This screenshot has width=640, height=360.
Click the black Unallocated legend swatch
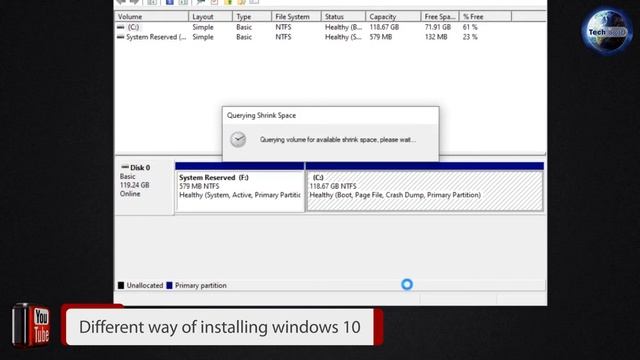point(121,285)
